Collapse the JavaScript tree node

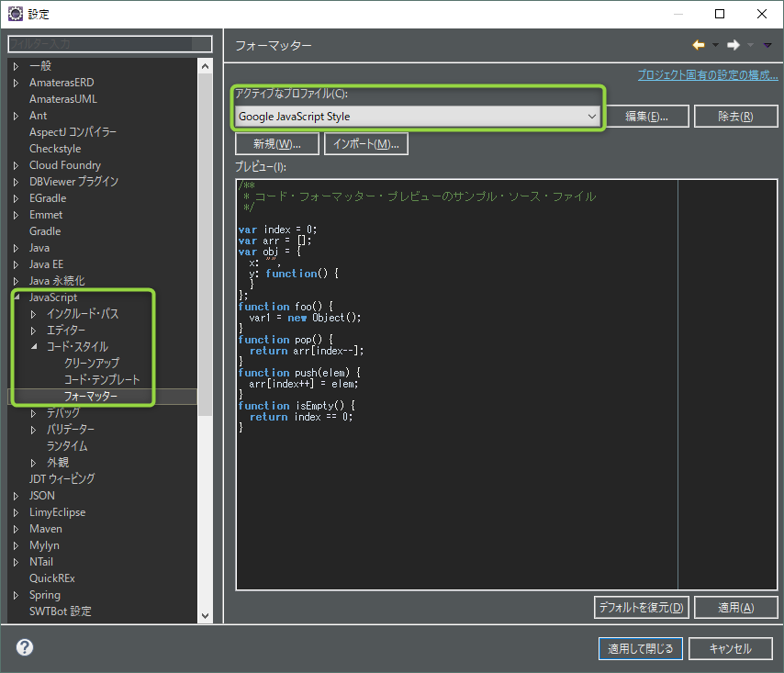pos(17,297)
